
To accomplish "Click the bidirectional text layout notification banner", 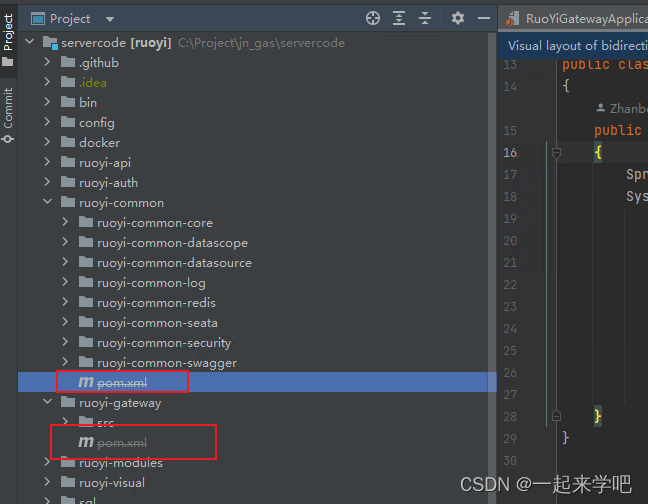I will (x=573, y=45).
